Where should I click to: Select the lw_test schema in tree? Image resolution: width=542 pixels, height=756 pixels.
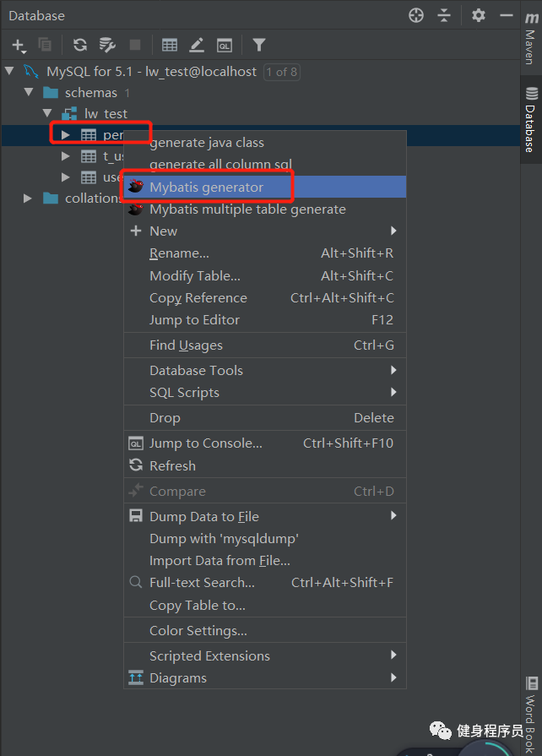(106, 113)
